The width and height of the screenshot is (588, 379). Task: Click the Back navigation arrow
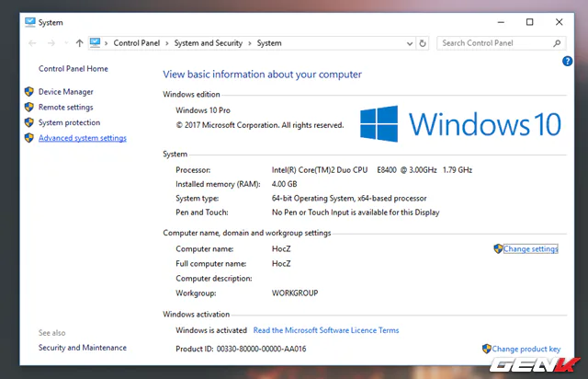tap(32, 43)
